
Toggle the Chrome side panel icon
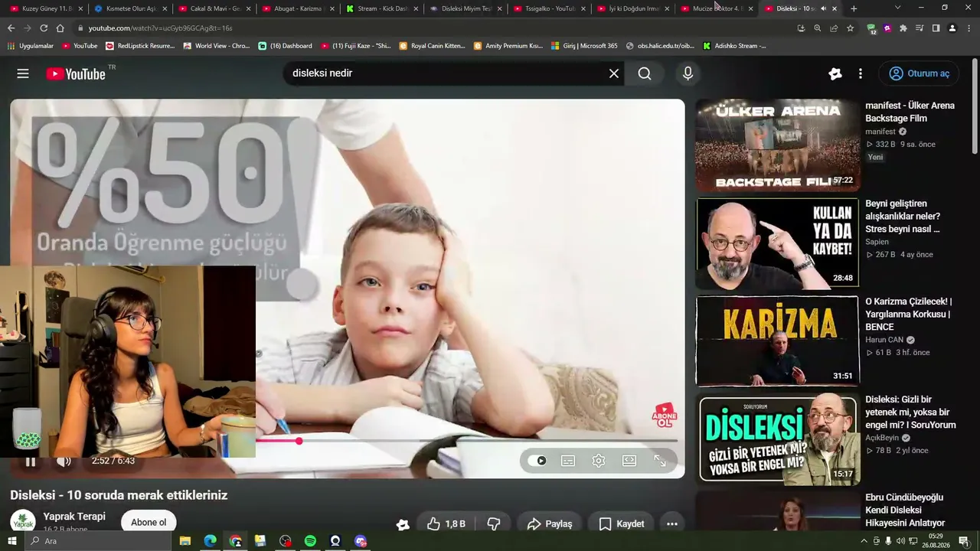(x=936, y=28)
